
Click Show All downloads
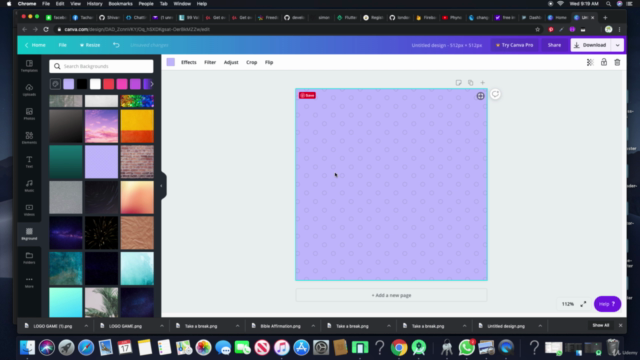tap(601, 325)
